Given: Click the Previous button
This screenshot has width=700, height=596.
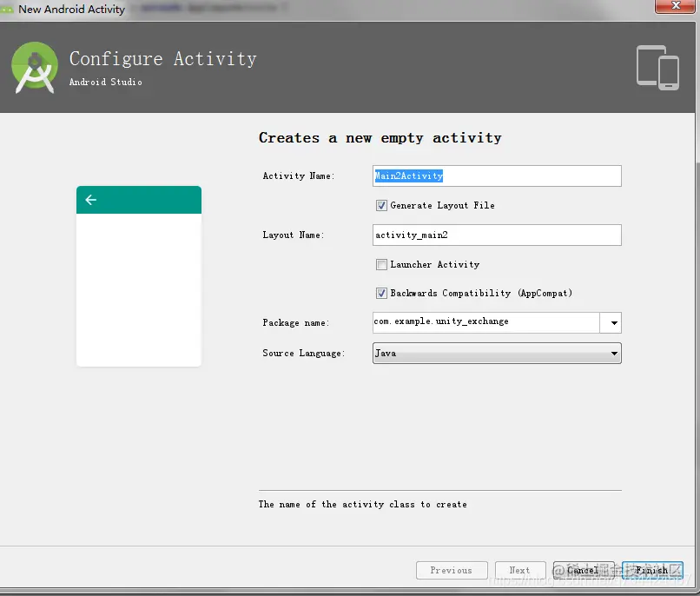Looking at the screenshot, I should (452, 570).
